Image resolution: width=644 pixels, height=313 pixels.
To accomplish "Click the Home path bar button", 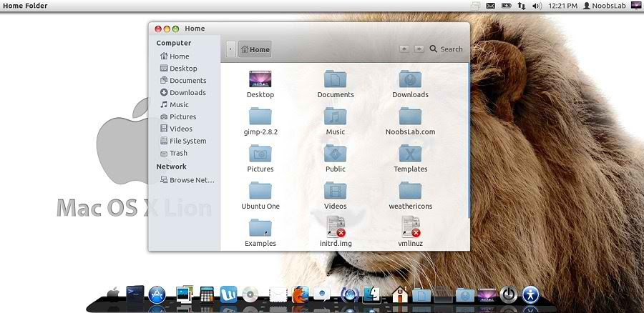I will click(255, 49).
